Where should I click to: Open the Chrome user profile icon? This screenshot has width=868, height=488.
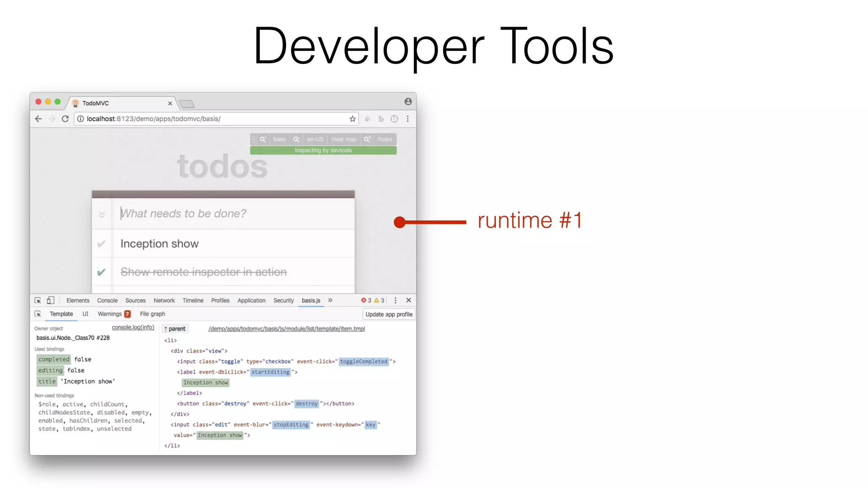(x=408, y=102)
